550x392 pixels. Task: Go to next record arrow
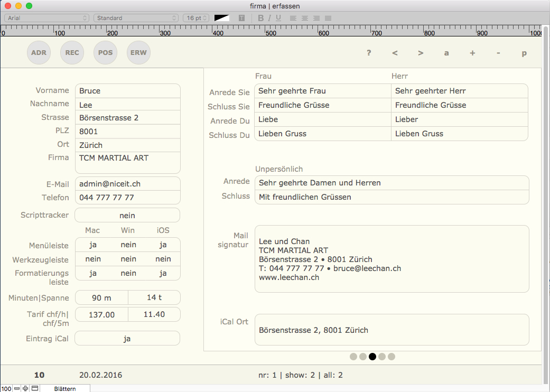[x=421, y=53]
